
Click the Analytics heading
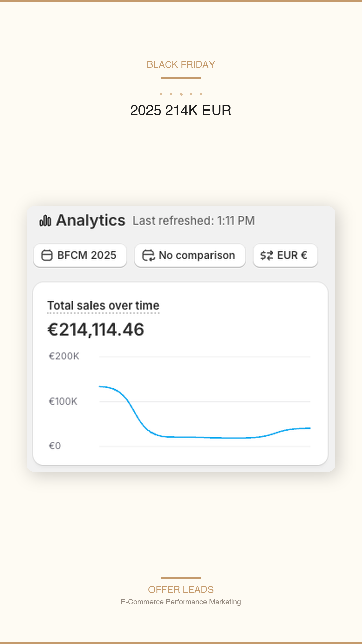90,221
